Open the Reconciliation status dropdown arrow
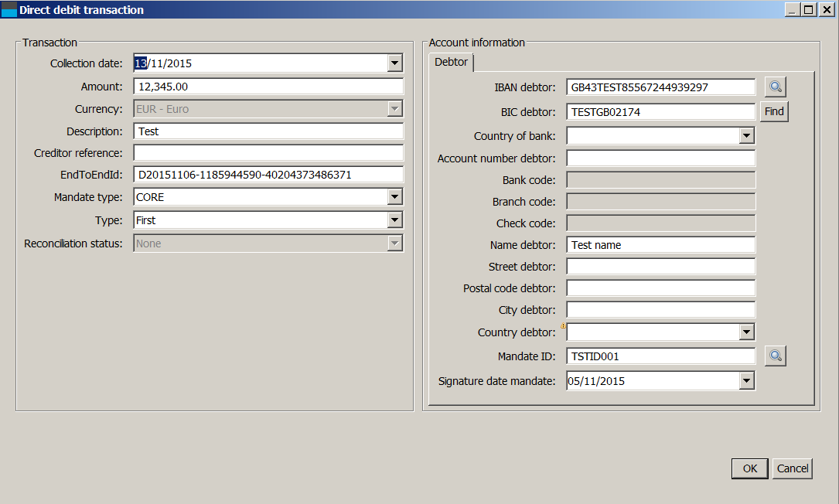Image resolution: width=839 pixels, height=504 pixels. tap(394, 243)
